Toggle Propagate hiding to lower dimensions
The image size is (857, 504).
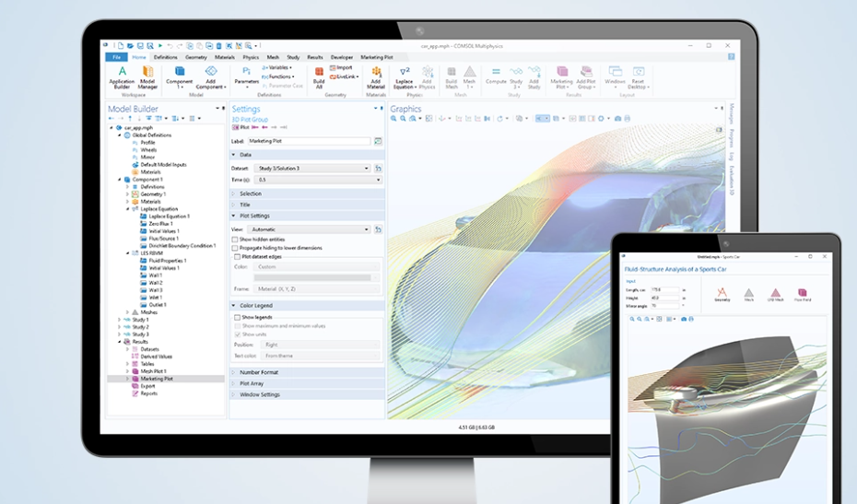click(236, 248)
